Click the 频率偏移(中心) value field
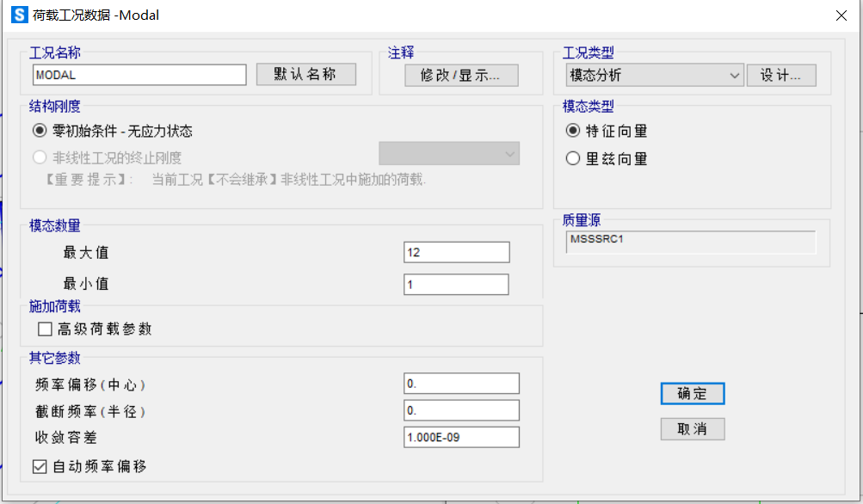This screenshot has height=504, width=863. [x=460, y=383]
